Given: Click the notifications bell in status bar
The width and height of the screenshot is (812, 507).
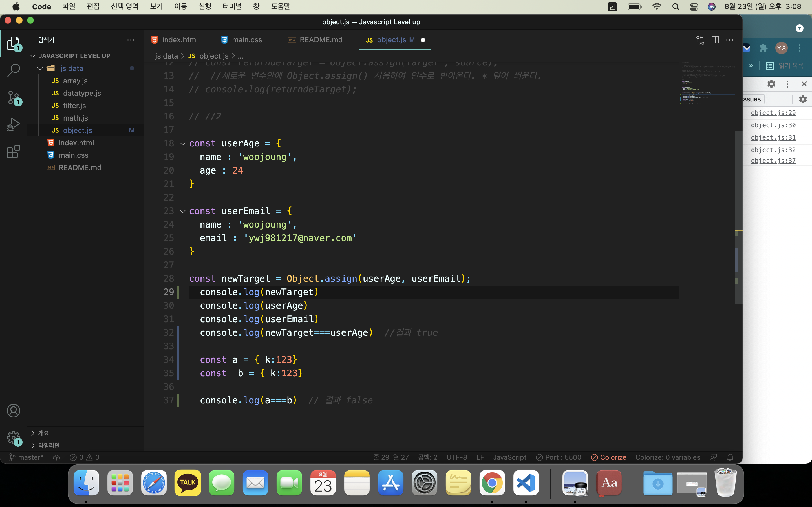Looking at the screenshot, I should (730, 457).
